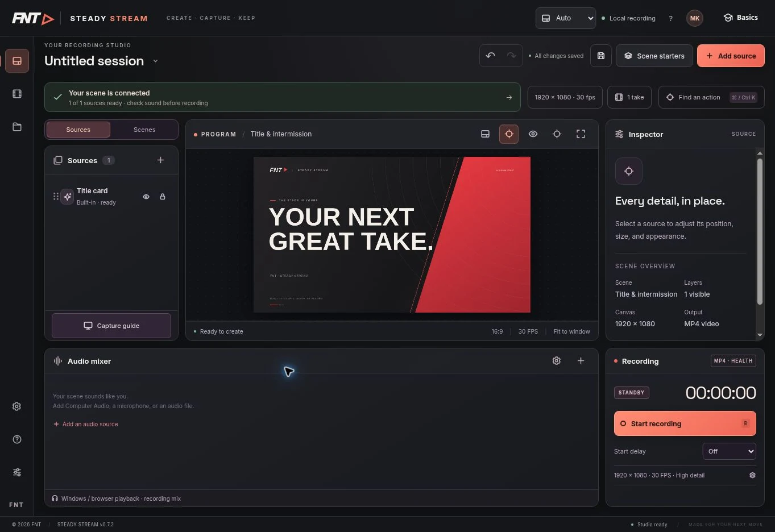Click the Title card sparkle icon
Viewport: 775px width, 532px height.
tap(68, 197)
